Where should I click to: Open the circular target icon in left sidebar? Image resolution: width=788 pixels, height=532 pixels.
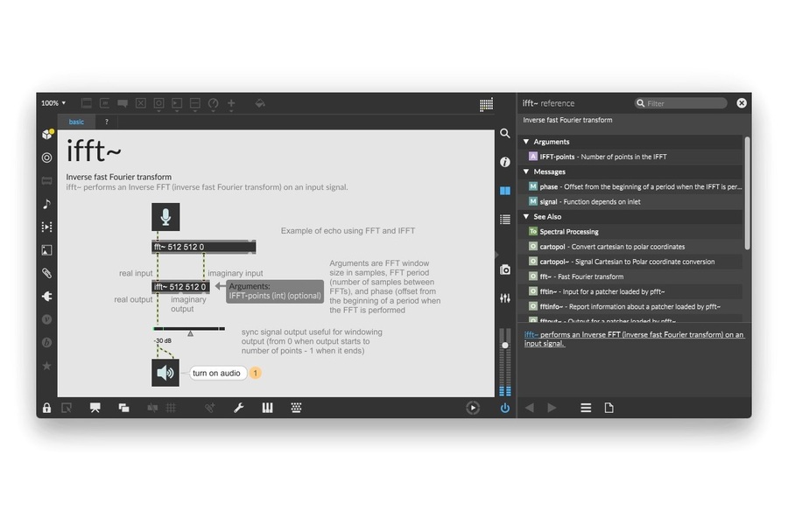[46, 157]
